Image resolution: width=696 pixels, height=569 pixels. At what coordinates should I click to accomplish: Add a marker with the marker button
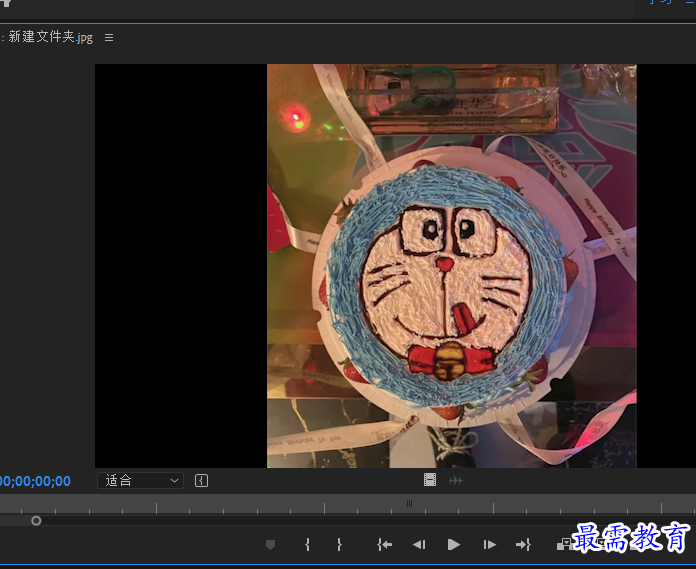270,544
